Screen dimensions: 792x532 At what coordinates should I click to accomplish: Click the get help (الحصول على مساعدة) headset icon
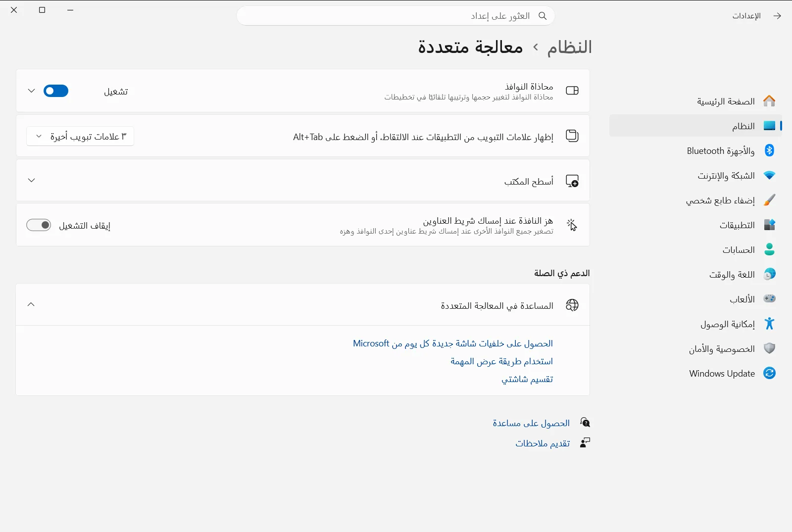click(x=585, y=423)
